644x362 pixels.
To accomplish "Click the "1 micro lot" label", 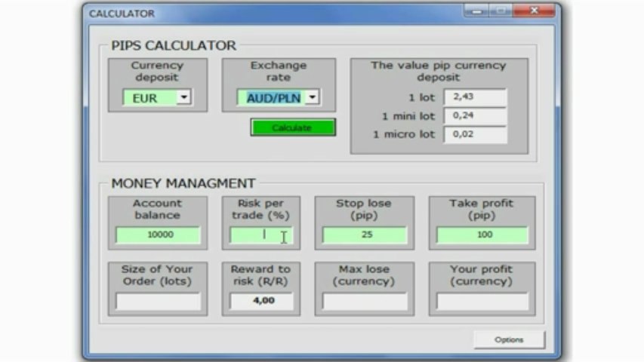I will point(404,135).
